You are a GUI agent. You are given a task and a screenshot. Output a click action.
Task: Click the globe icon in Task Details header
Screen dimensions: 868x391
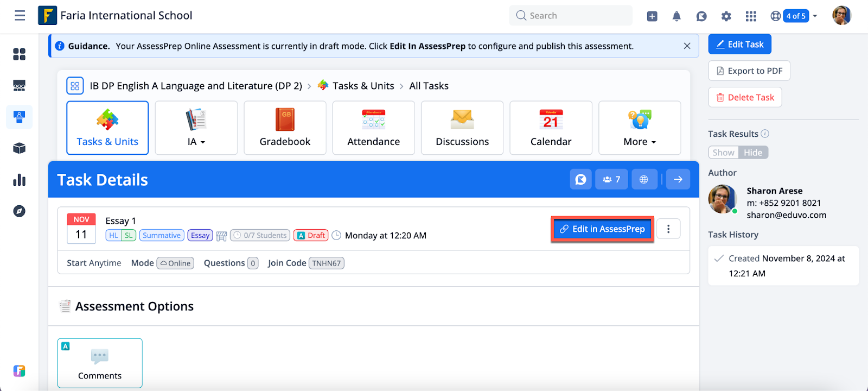pyautogui.click(x=644, y=179)
